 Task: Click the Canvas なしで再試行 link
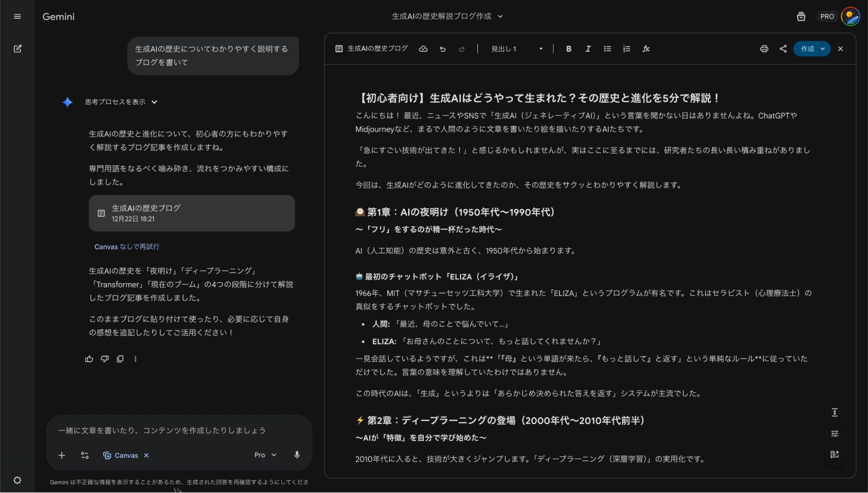pos(127,246)
